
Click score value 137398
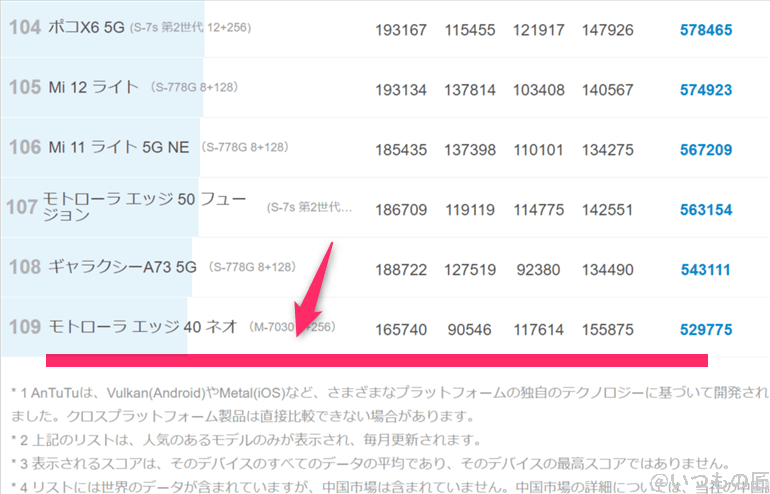tap(469, 150)
